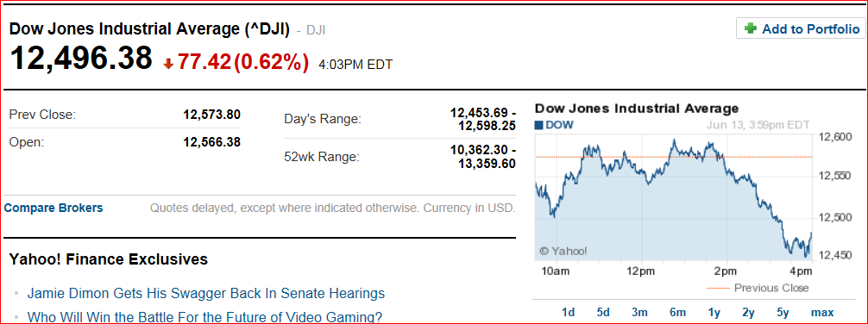Show the 1y chart range
868x324 pixels.
714,313
